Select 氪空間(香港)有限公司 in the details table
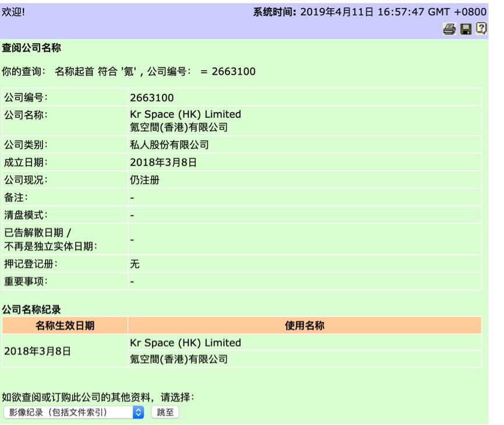The image size is (504, 425). [x=179, y=127]
